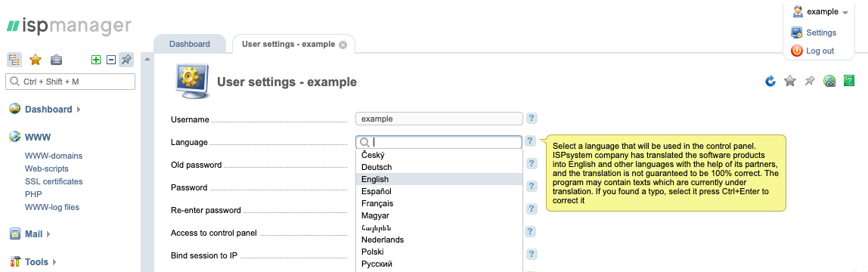Collapse the WWW section
Screen dimensions: 868x272
click(x=38, y=137)
